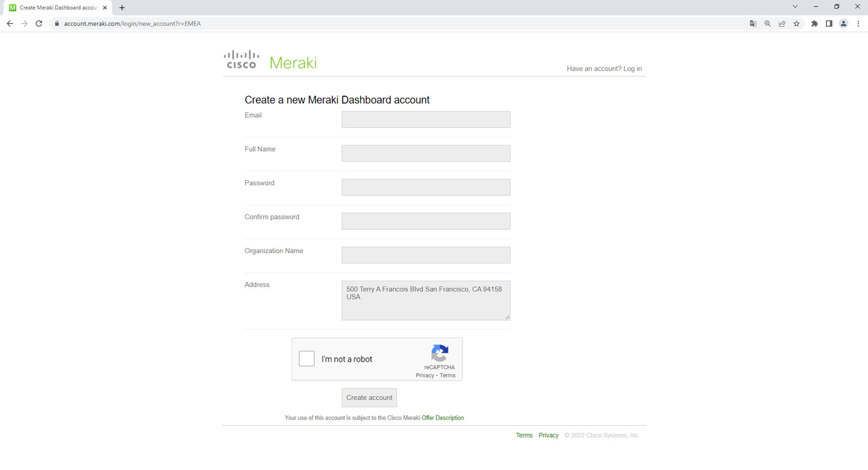Open the browser profile avatar
The image size is (868, 470).
tap(843, 23)
